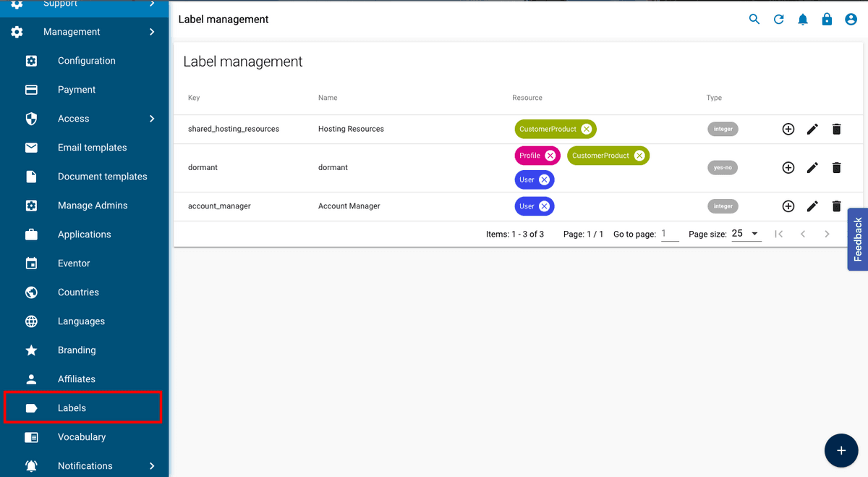
Task: Create a new label with the plus button
Action: pos(841,450)
